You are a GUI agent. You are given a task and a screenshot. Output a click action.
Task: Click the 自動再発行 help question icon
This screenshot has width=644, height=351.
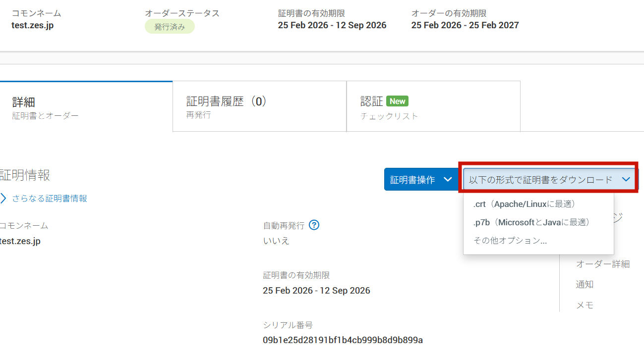click(314, 225)
